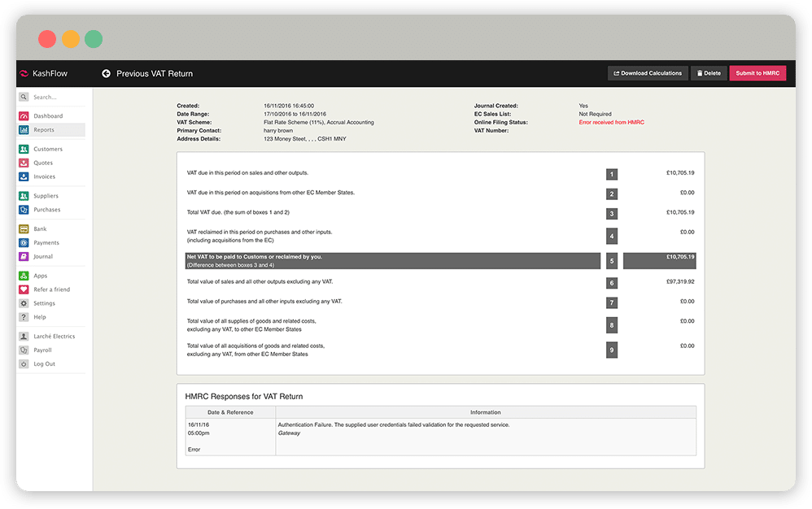Go to Suppliers in the sidebar
Image resolution: width=812 pixels, height=509 pixels.
[46, 196]
